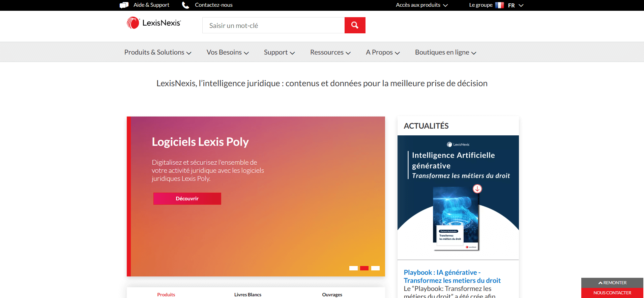This screenshot has height=298, width=644.
Task: Click the Aide & Support chat icon
Action: pyautogui.click(x=124, y=5)
